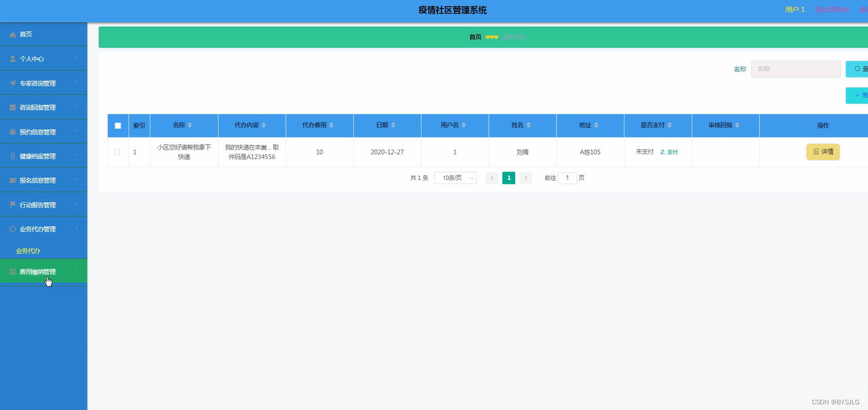Click the 新增 add button above the table

pos(857,95)
